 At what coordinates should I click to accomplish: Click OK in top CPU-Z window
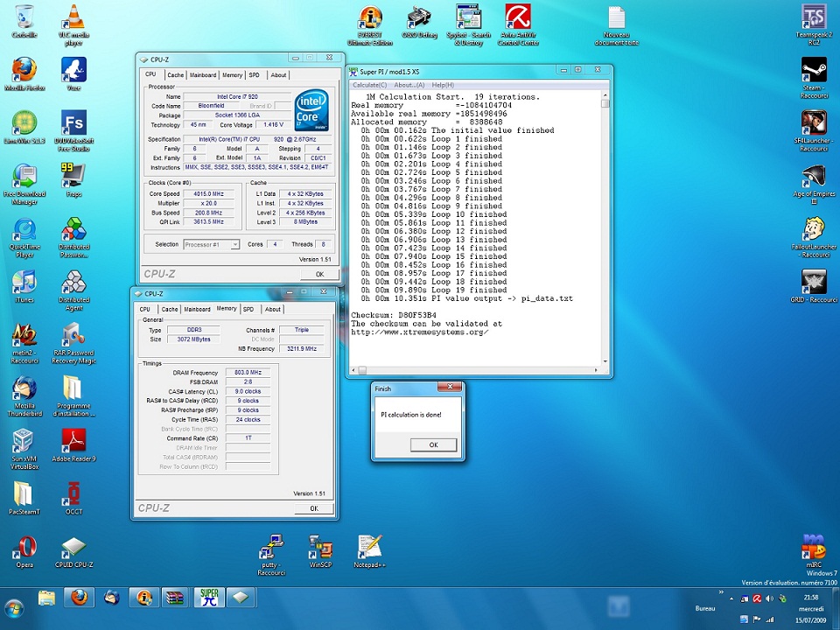click(x=319, y=274)
